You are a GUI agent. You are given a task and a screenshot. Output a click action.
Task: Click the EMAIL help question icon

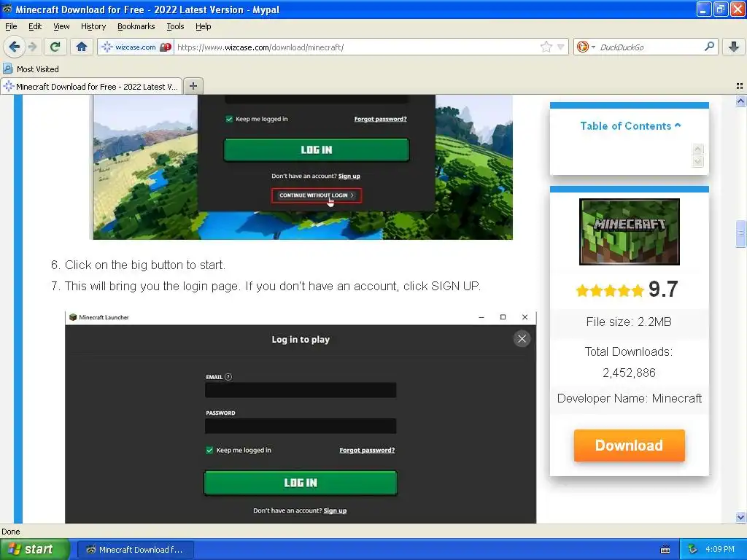tap(228, 377)
